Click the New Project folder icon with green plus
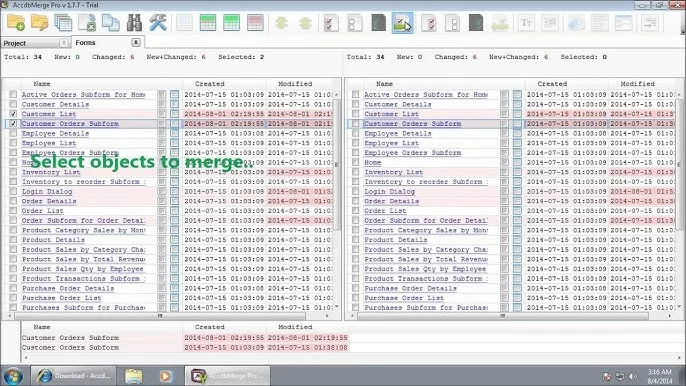This screenshot has height=386, width=686. point(16,22)
